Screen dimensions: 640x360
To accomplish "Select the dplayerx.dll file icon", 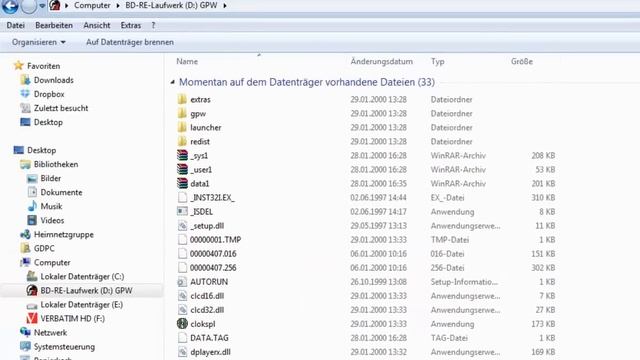I will 182,352.
